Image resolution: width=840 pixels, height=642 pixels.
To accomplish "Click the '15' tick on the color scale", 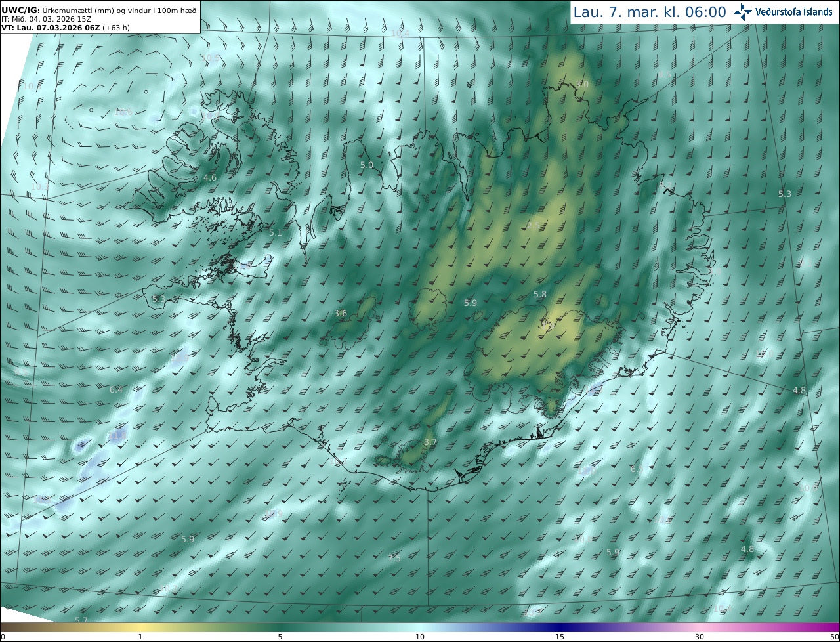I will point(560,637).
